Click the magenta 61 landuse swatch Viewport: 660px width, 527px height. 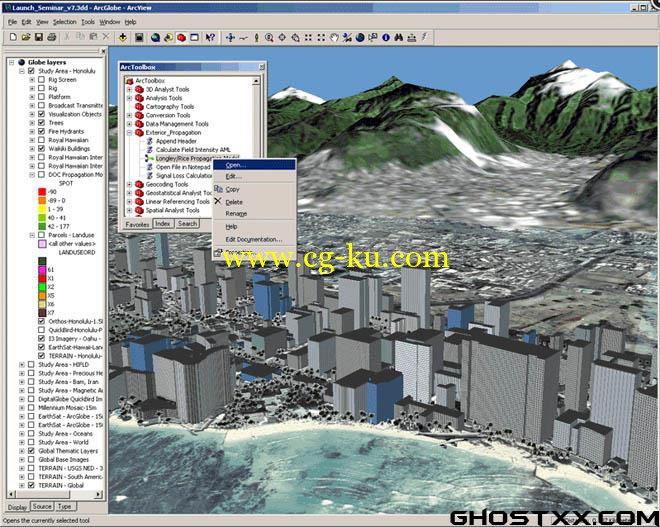click(x=42, y=269)
